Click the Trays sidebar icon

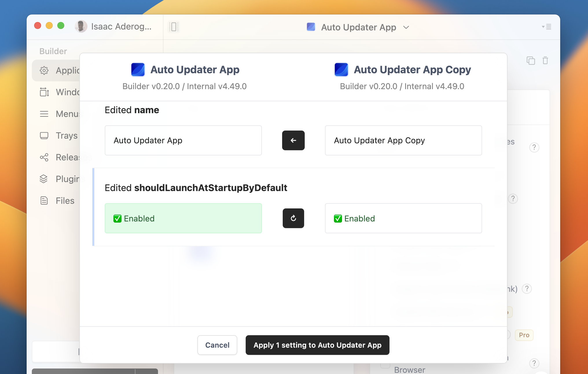44,135
